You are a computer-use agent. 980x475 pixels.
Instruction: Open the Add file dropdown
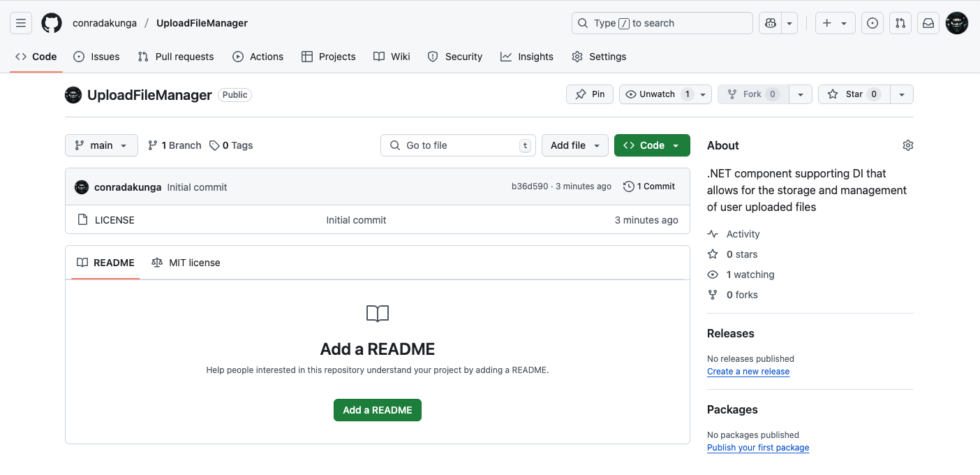[574, 145]
